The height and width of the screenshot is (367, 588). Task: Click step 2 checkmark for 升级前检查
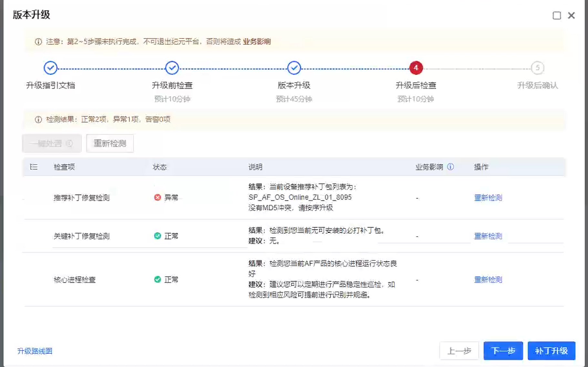172,68
